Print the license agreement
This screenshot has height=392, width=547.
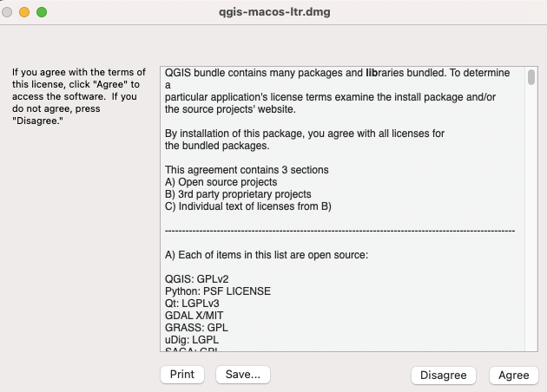(182, 375)
